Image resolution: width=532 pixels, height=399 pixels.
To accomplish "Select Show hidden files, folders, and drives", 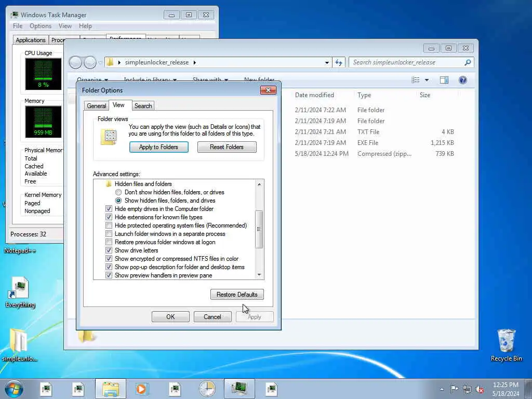I will (118, 201).
